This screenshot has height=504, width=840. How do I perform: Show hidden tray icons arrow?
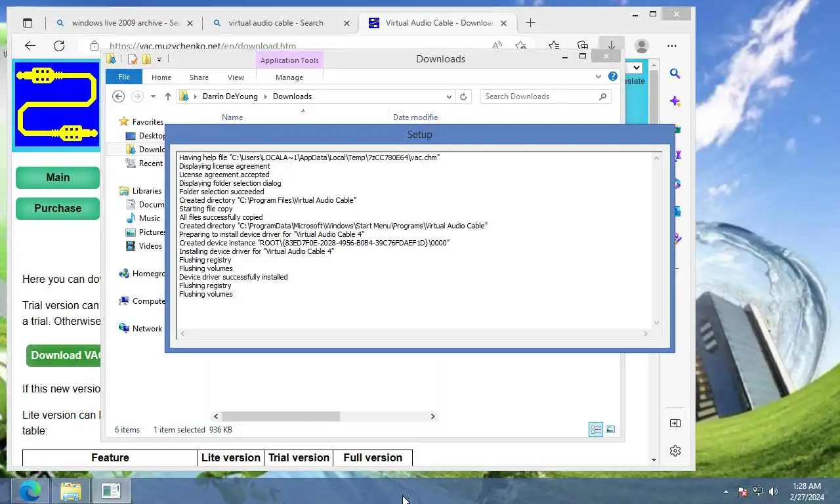[x=726, y=492]
